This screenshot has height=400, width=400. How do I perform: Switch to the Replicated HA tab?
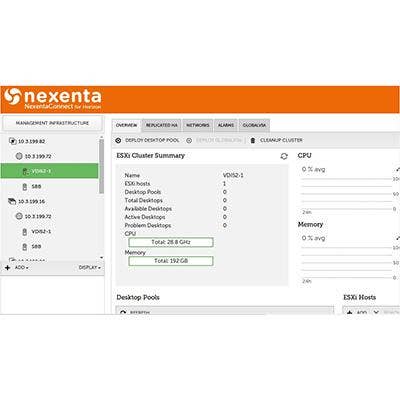tap(162, 125)
